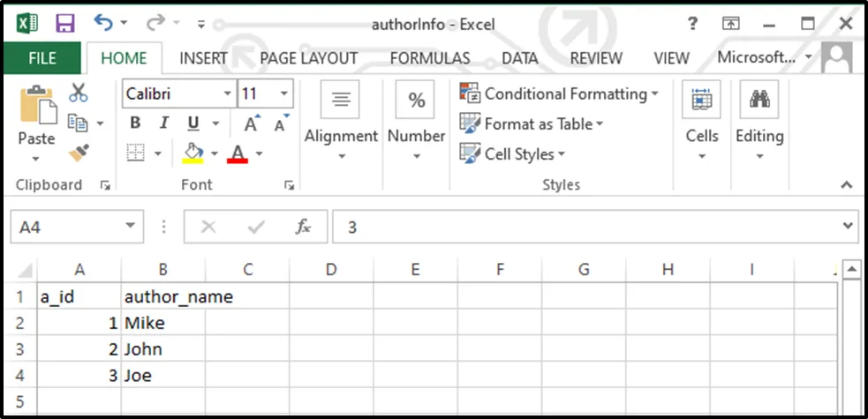Click the Save icon in quick access toolbar
Viewport: 868px width, 419px height.
[64, 23]
